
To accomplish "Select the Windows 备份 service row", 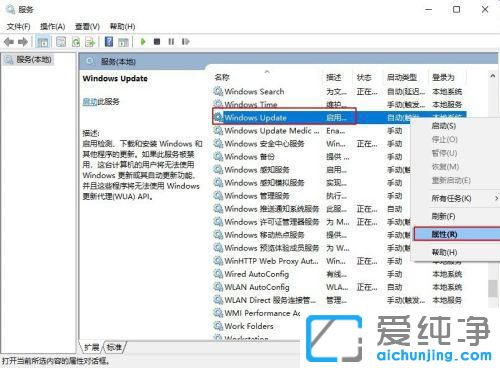I will coord(312,157).
